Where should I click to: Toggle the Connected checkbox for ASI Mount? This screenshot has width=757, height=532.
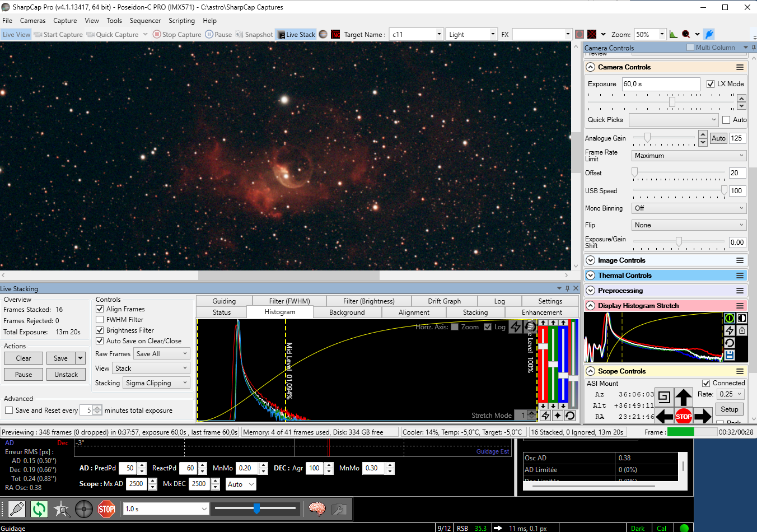706,384
